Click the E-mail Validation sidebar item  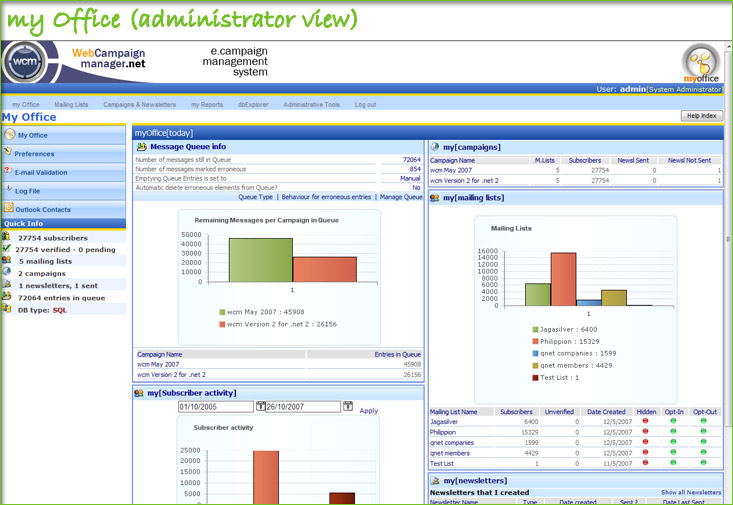point(64,172)
